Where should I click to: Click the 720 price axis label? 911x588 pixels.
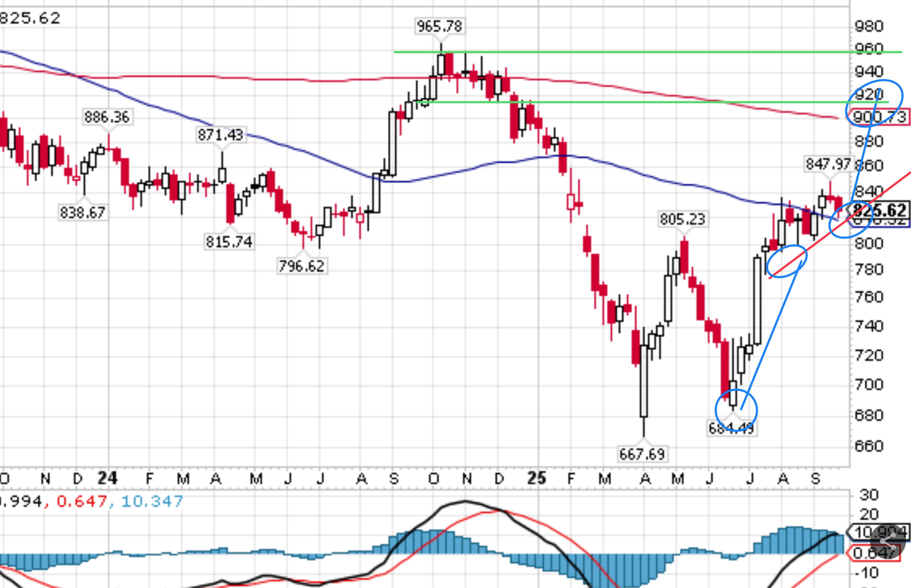point(868,355)
